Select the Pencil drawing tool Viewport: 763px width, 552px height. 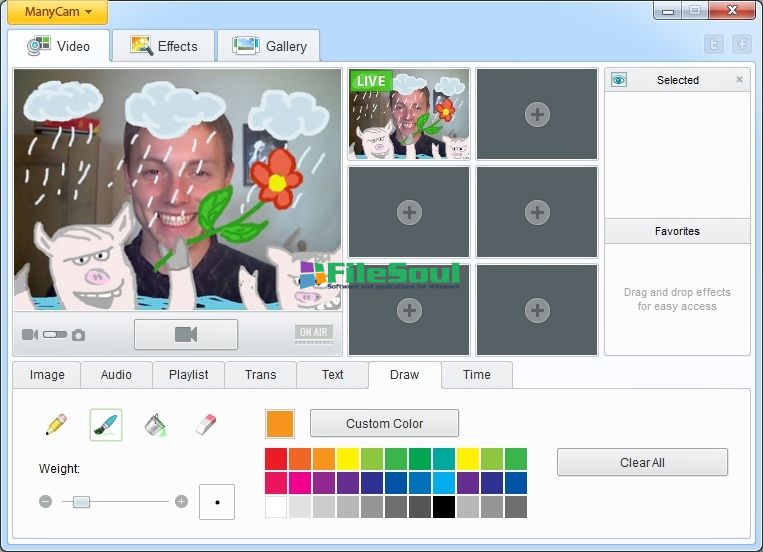click(x=56, y=425)
